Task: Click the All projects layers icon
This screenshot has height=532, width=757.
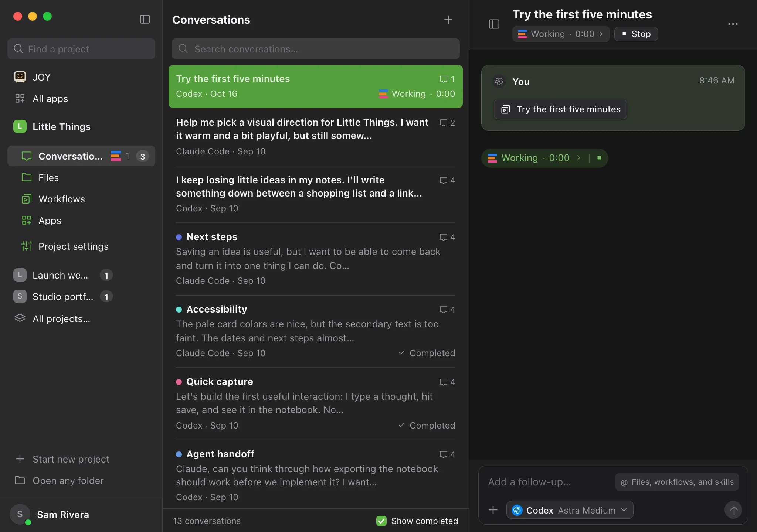Action: click(x=20, y=318)
